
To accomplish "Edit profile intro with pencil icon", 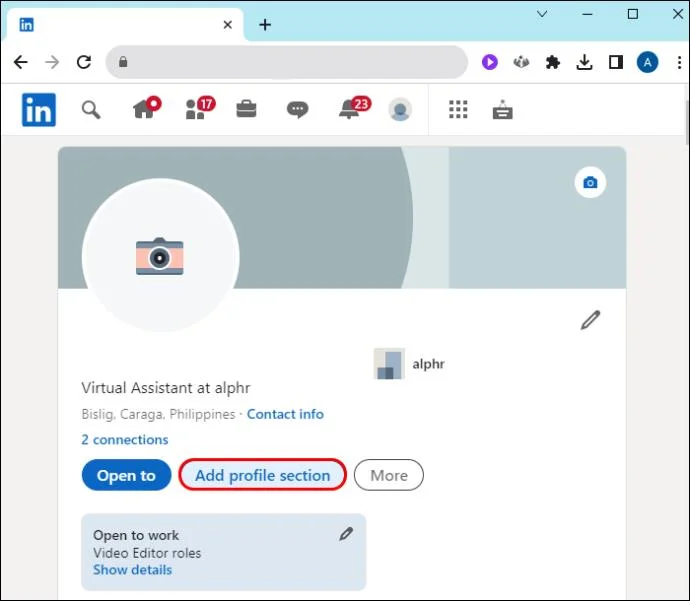I will [590, 320].
